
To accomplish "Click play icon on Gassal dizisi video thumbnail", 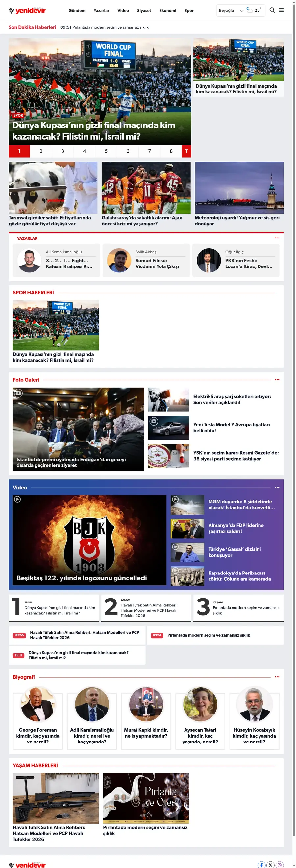I will [175, 547].
